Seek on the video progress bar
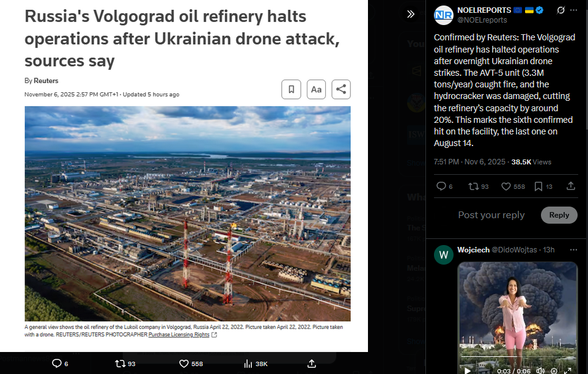The width and height of the screenshot is (588, 374). point(518,356)
